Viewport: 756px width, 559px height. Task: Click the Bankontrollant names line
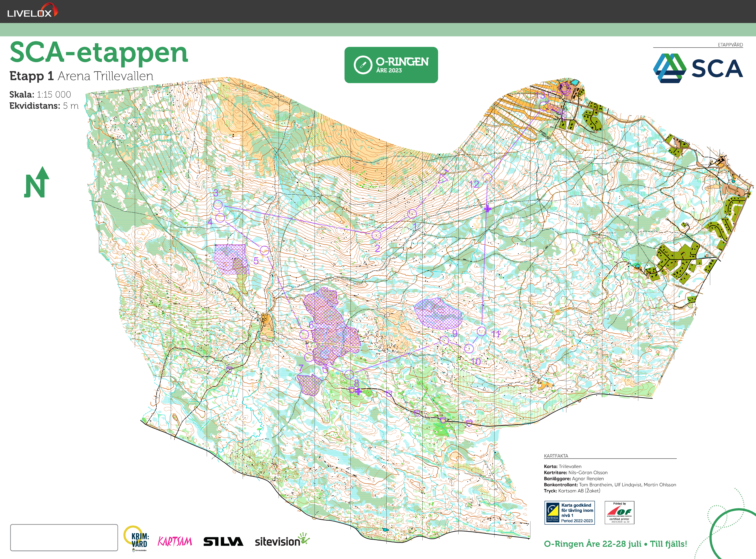610,485
